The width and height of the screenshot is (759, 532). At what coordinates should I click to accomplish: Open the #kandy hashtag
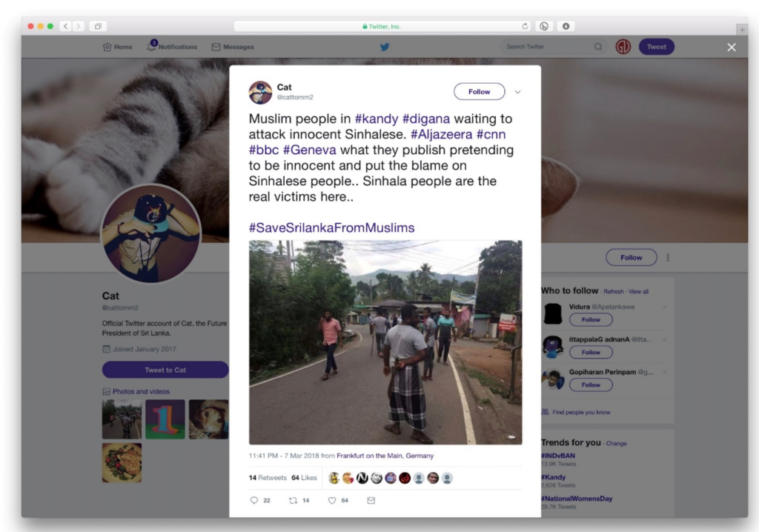(x=377, y=119)
